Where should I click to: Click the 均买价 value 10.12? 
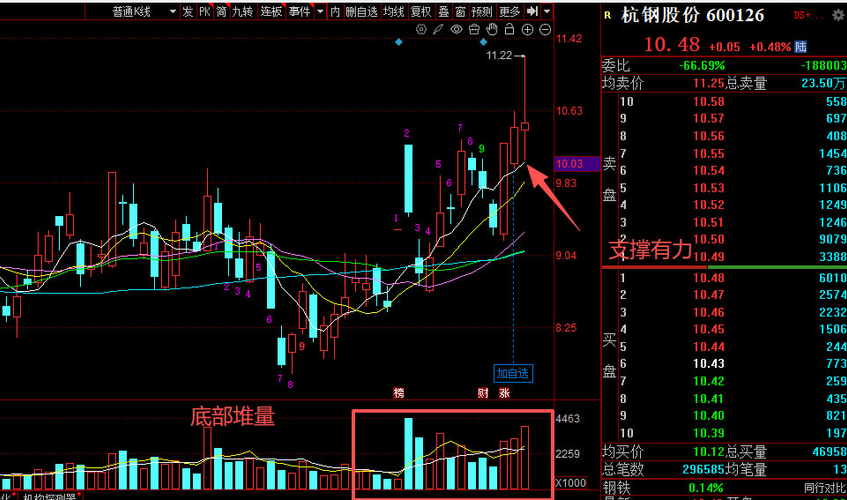(x=709, y=451)
